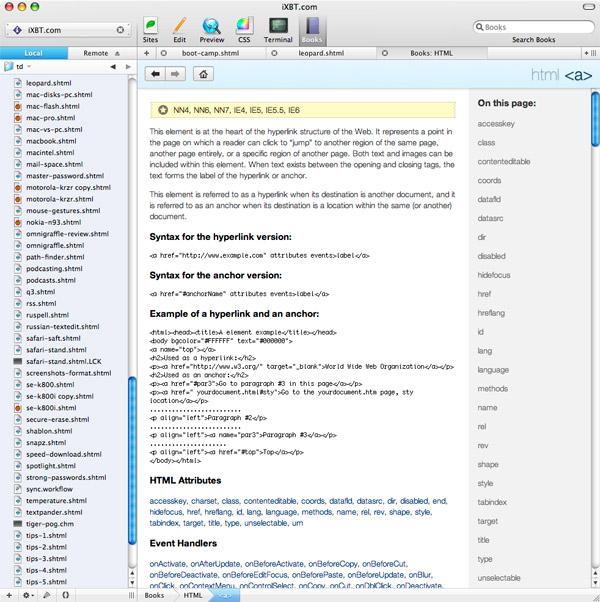Viewport: 600px width, 602px height.
Task: Click the forward arrow in Books viewer
Action: tap(175, 74)
